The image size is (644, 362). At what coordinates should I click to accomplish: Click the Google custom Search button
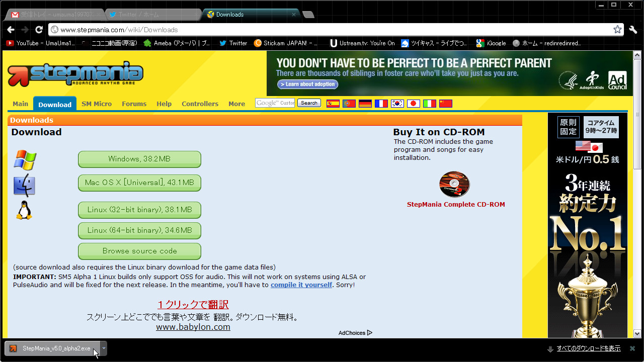[309, 103]
